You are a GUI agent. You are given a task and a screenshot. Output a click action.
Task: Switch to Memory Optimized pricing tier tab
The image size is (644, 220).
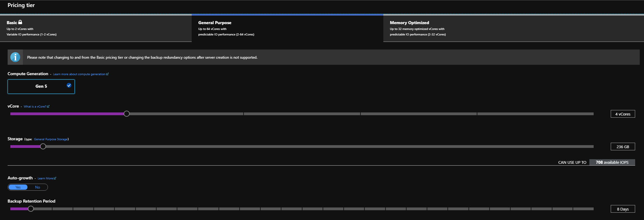[514, 28]
